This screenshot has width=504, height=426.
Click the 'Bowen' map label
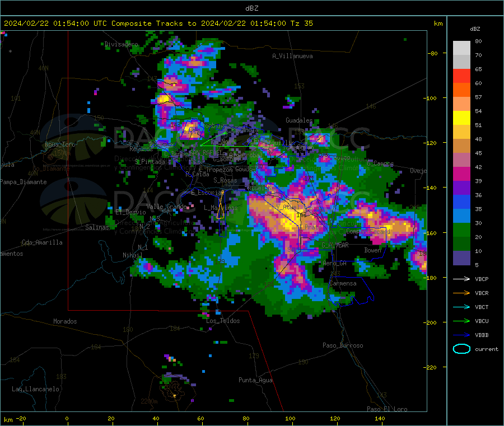372,250
